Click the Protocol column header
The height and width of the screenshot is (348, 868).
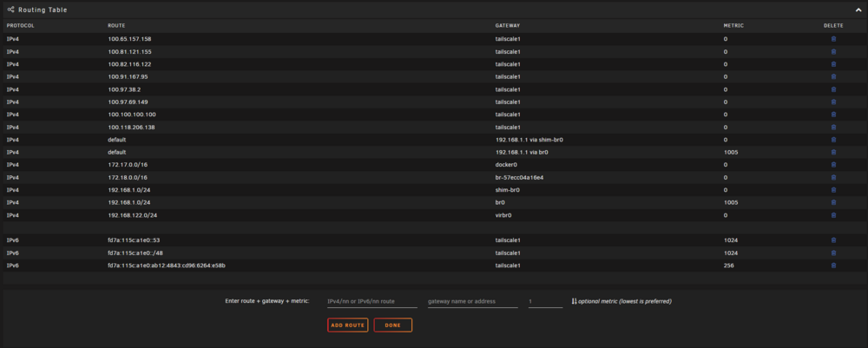[x=21, y=26]
